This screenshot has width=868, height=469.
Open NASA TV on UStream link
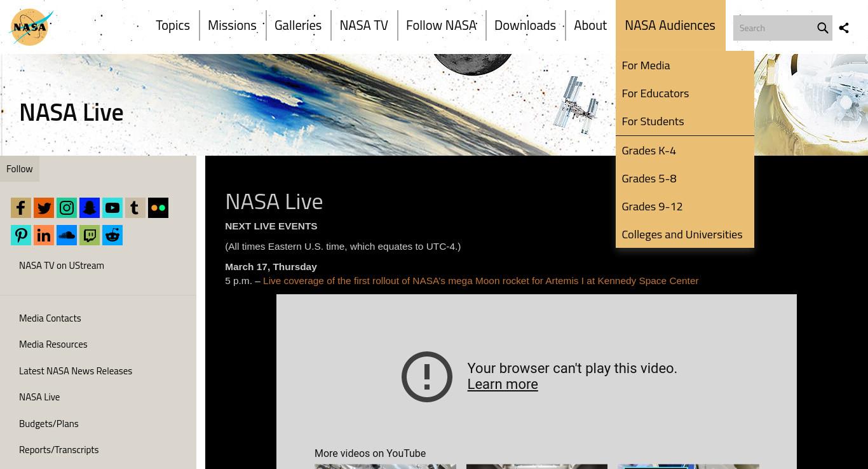pyautogui.click(x=62, y=266)
